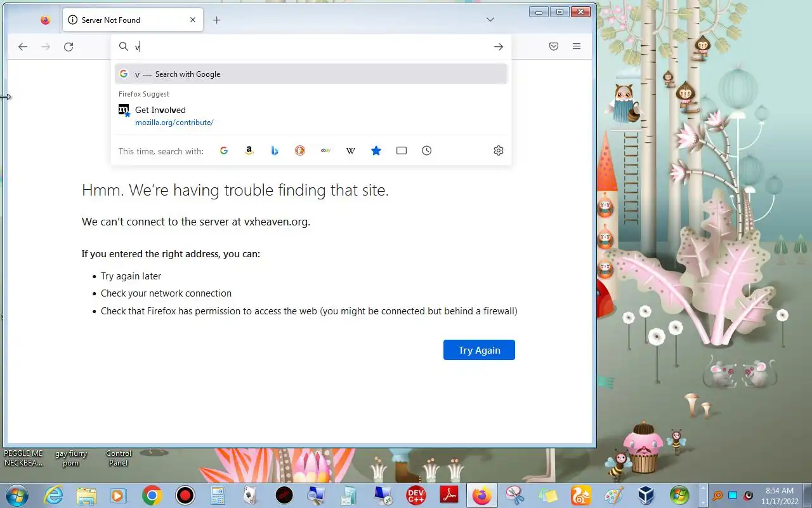Open Control Panel desktop shortcut
The image size is (812, 508).
pos(119,458)
